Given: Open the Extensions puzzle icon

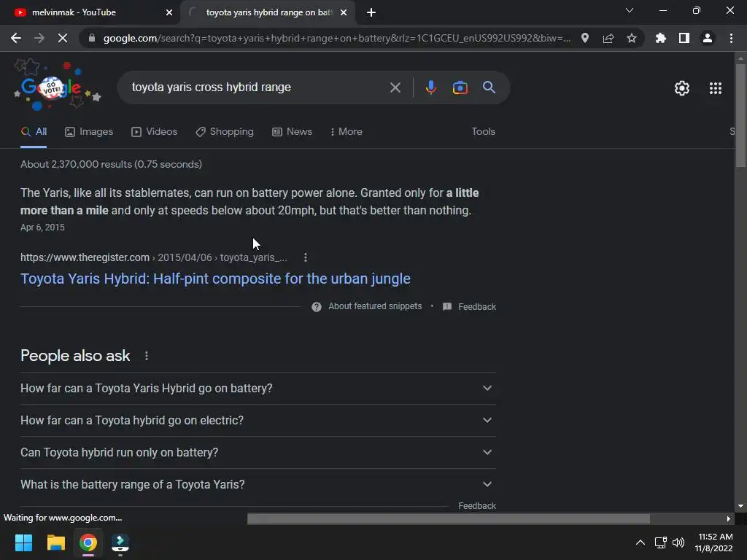Looking at the screenshot, I should click(x=661, y=38).
